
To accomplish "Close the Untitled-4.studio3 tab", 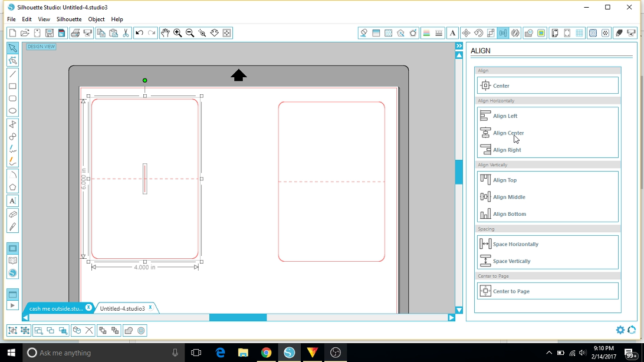I will click(x=150, y=307).
